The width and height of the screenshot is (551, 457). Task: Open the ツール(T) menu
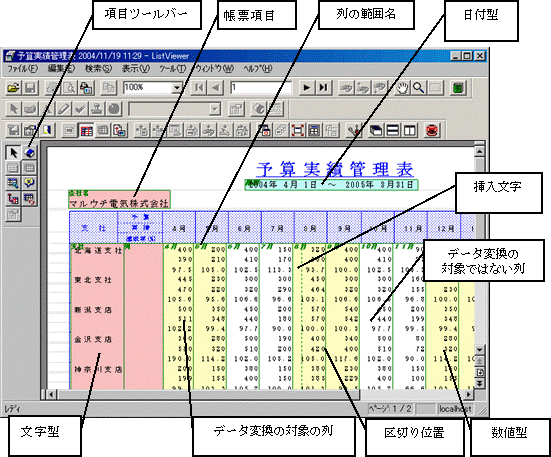click(x=172, y=68)
